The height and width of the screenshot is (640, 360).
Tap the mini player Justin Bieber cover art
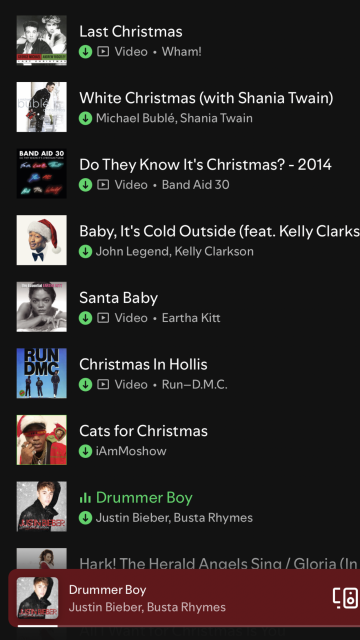[x=38, y=598]
